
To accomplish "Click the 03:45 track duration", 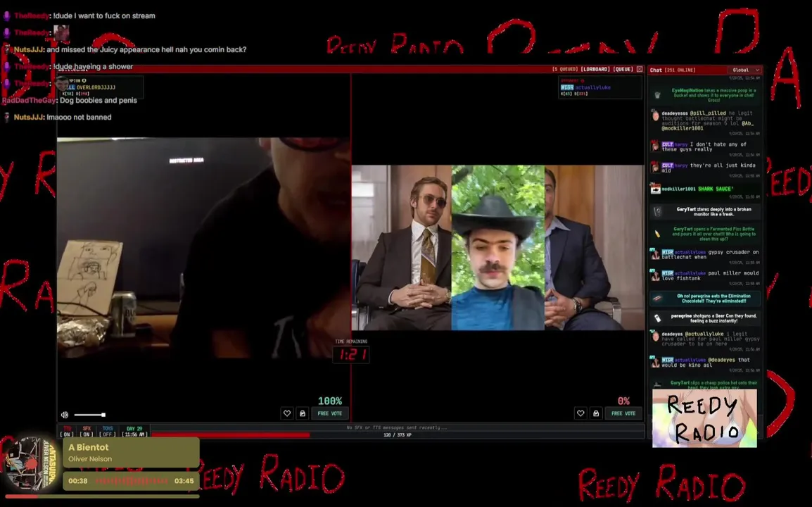I will (x=184, y=481).
